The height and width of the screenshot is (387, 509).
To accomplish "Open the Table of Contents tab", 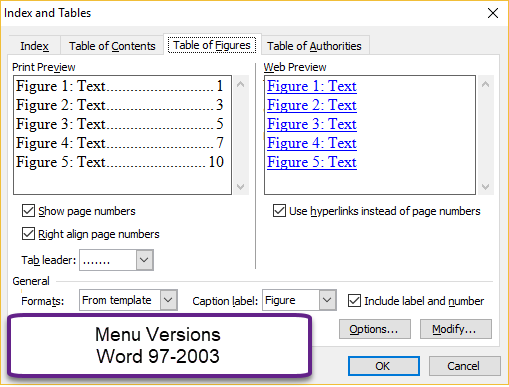I will (112, 46).
